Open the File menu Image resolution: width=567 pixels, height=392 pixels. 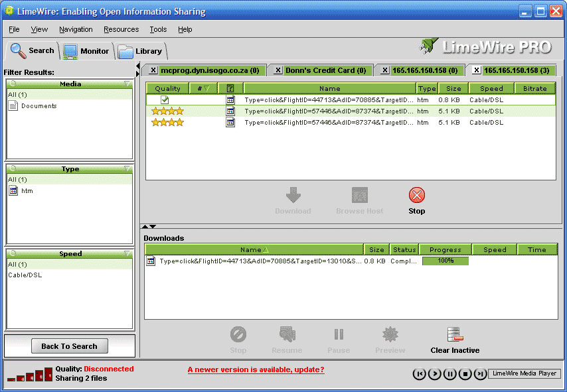coord(14,29)
